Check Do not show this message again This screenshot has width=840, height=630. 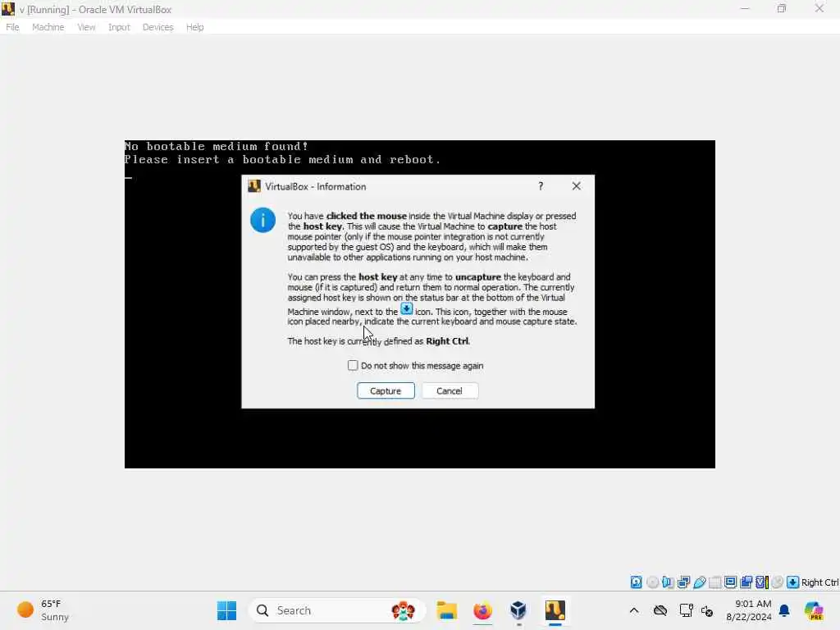[x=353, y=365]
